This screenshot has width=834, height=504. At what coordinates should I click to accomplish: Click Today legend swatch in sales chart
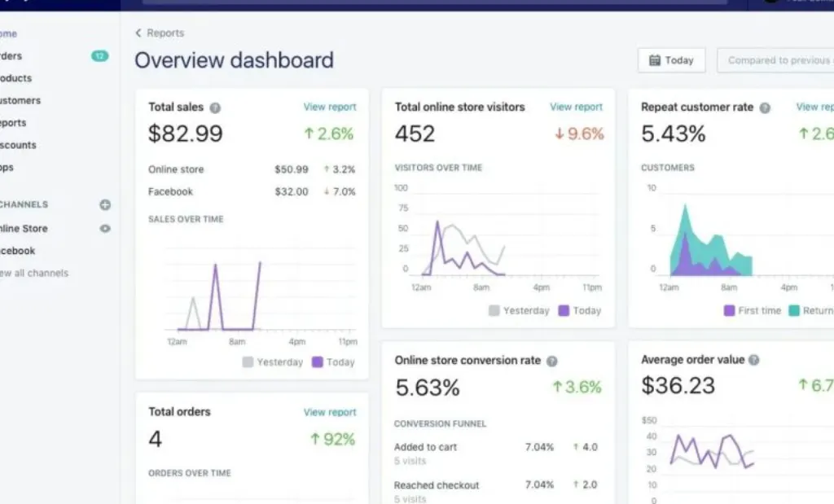tap(317, 362)
